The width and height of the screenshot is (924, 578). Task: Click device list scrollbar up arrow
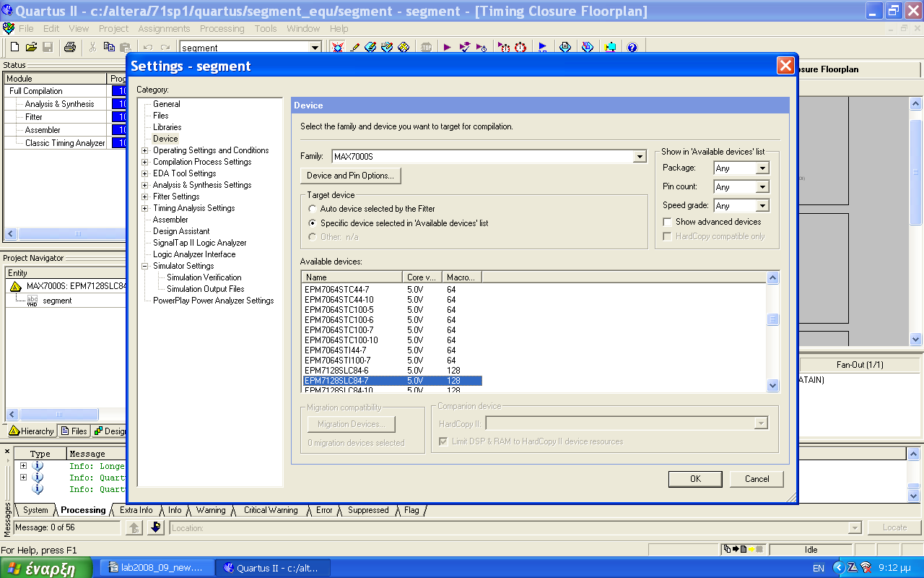click(773, 278)
